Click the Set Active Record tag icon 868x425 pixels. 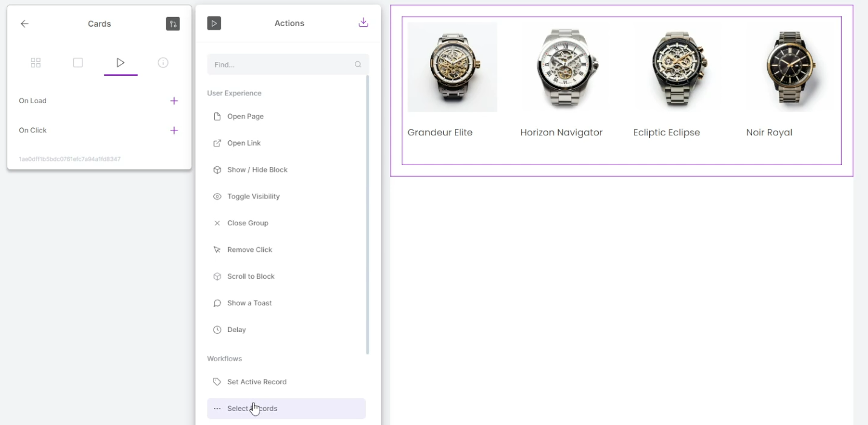pyautogui.click(x=217, y=382)
